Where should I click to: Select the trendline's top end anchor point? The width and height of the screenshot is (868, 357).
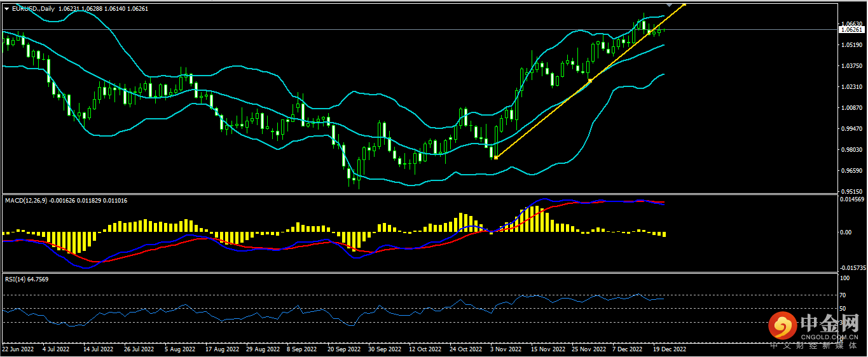685,4
